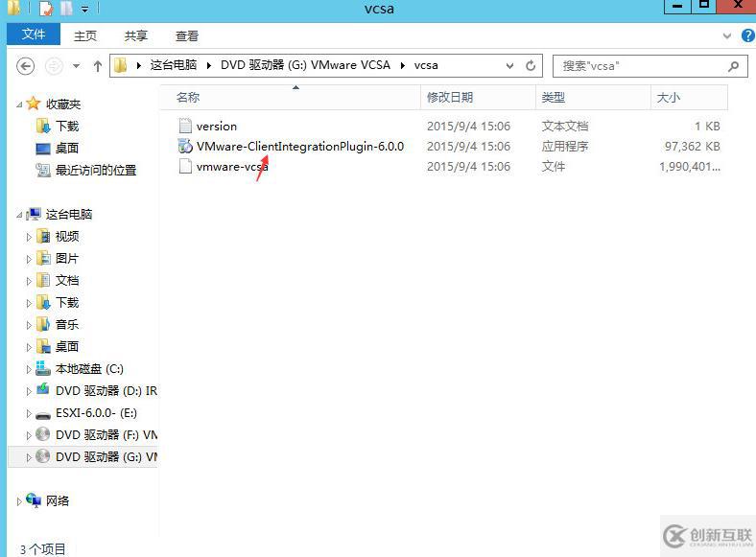756x557 pixels.
Task: Select the 网络 network icon
Action: click(x=34, y=500)
